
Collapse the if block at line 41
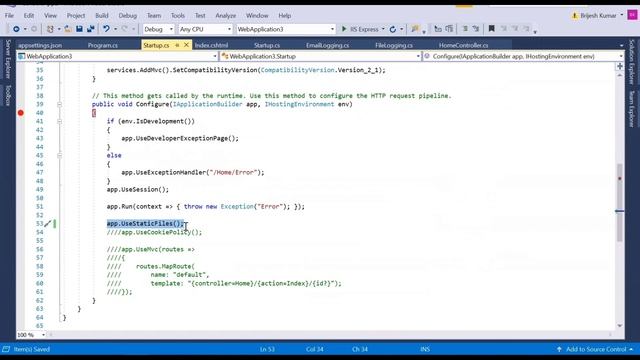coord(60,121)
